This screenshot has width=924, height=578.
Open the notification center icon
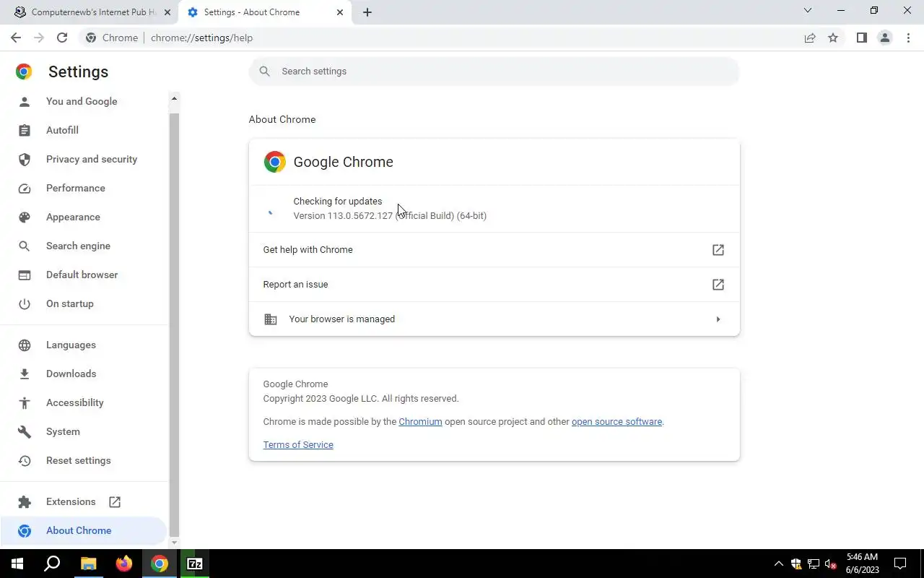click(x=900, y=564)
